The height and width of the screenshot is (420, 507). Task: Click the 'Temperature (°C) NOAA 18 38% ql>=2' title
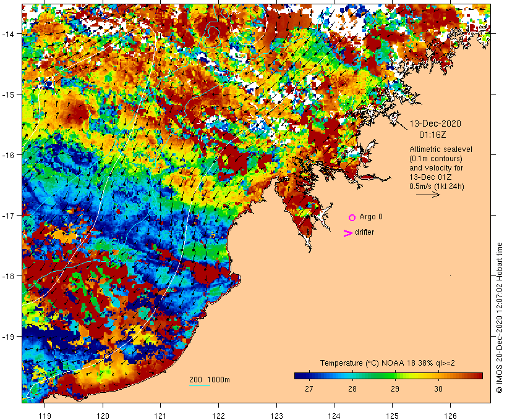[388, 363]
